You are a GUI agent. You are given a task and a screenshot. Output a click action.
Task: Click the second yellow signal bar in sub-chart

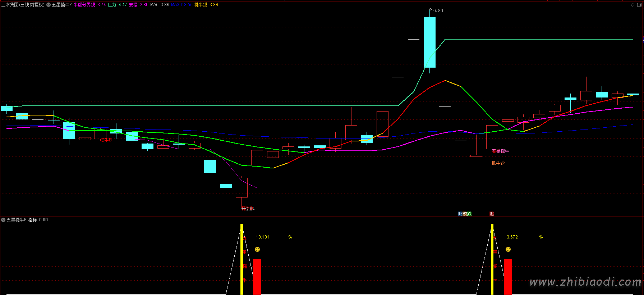click(x=492, y=259)
